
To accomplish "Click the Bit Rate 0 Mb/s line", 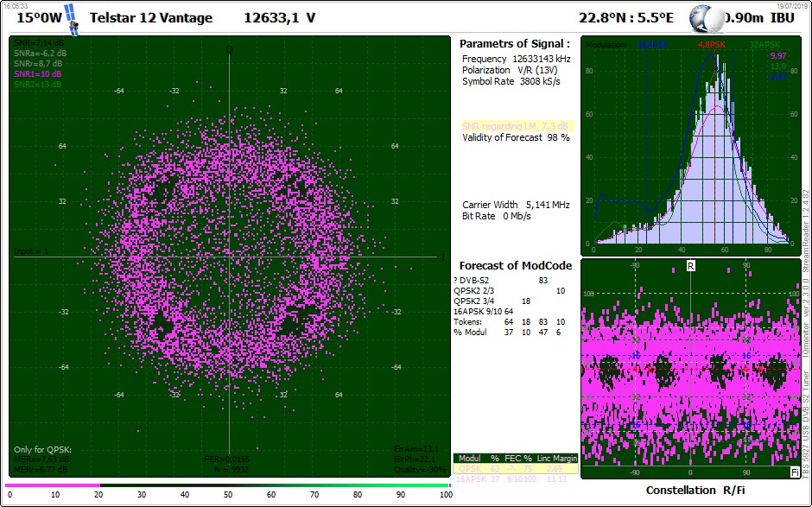I will [x=496, y=216].
